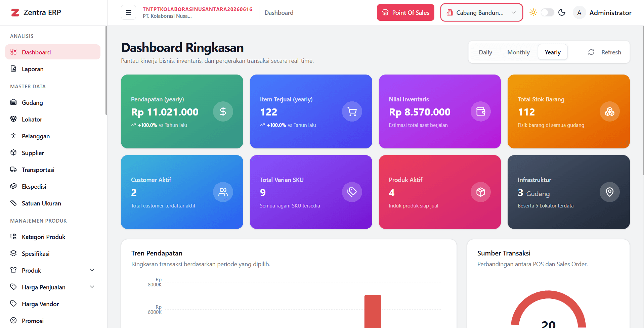
Task: Click the Refresh button
Action: [604, 52]
